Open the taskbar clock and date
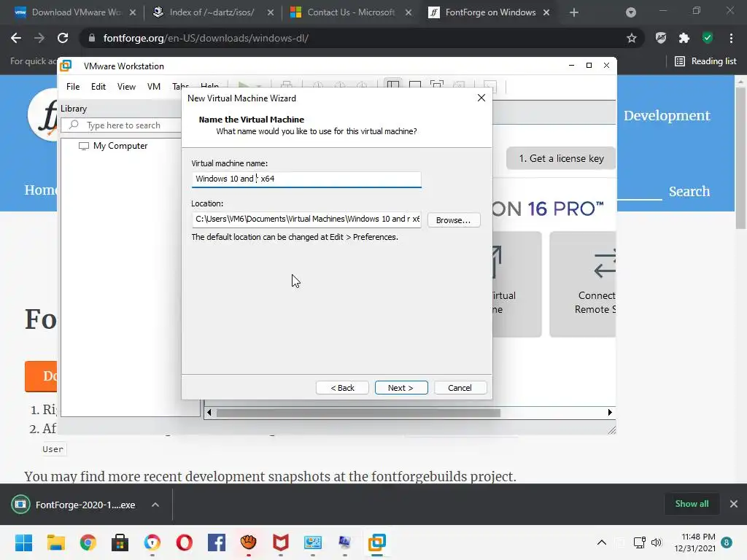The width and height of the screenshot is (747, 560). click(694, 542)
